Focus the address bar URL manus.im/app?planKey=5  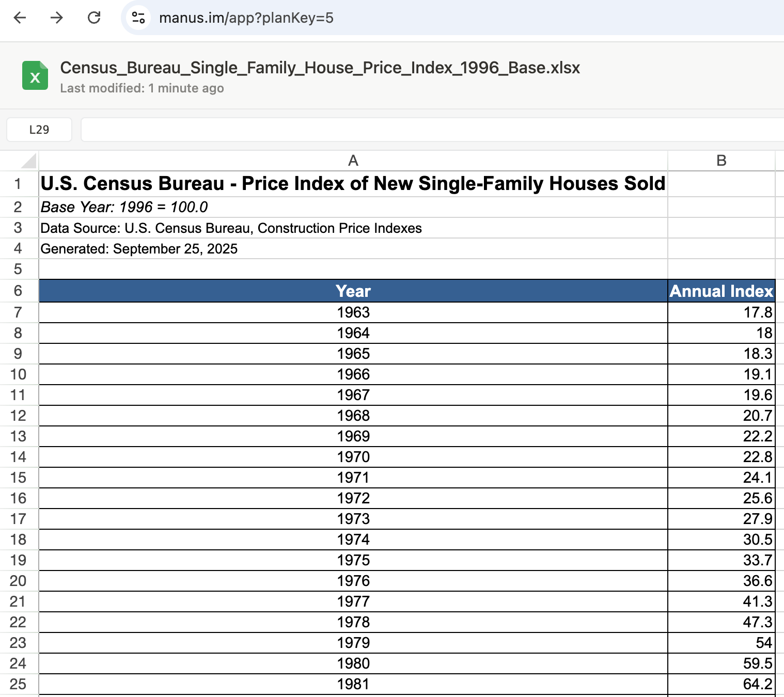246,18
